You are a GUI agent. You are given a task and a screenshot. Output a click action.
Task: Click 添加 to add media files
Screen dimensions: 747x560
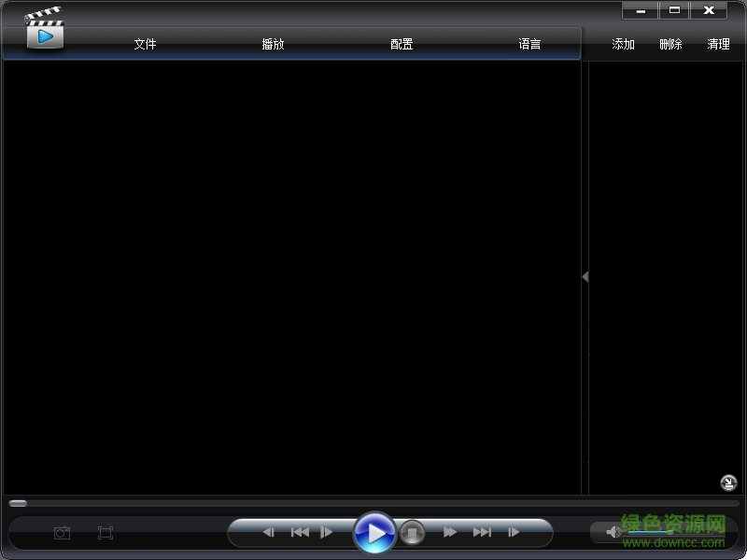coord(622,43)
